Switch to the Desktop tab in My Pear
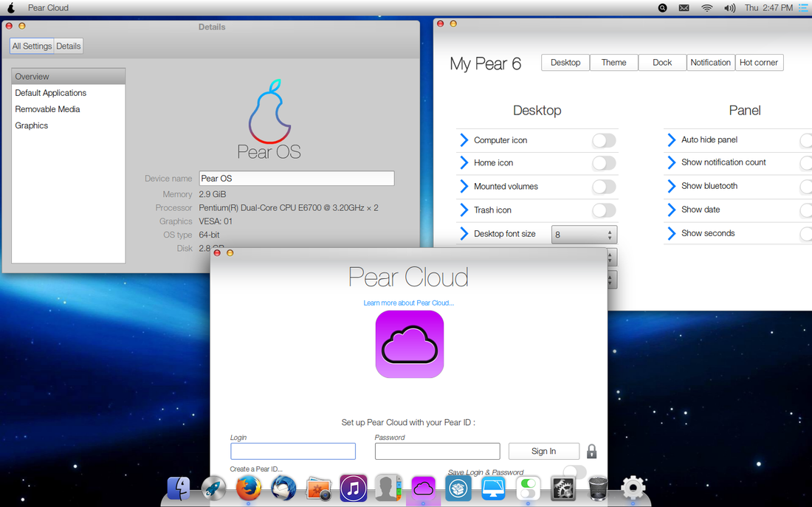Screen dimensions: 812x507 point(565,62)
